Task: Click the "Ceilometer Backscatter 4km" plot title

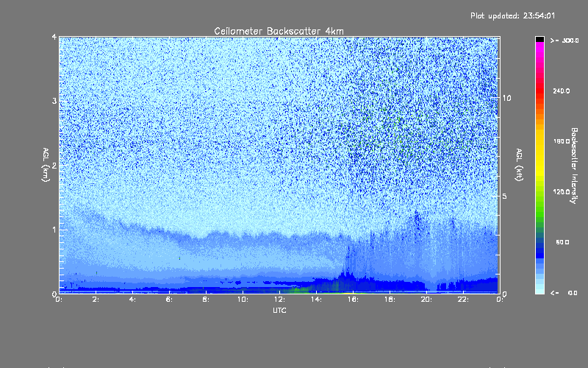Action: click(279, 31)
